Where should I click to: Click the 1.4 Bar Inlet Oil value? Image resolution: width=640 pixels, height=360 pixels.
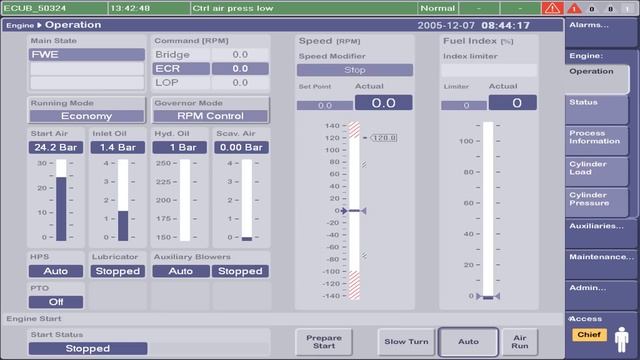tap(118, 147)
